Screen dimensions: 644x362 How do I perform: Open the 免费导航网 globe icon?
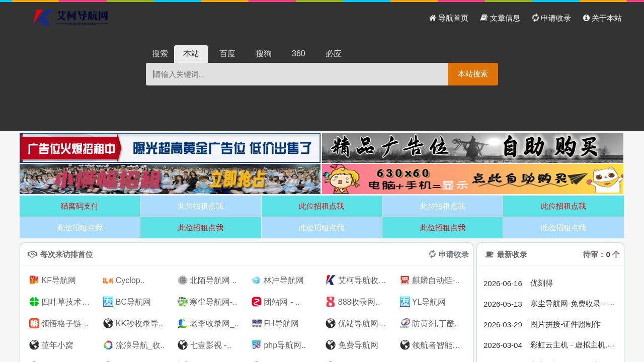coord(331,345)
